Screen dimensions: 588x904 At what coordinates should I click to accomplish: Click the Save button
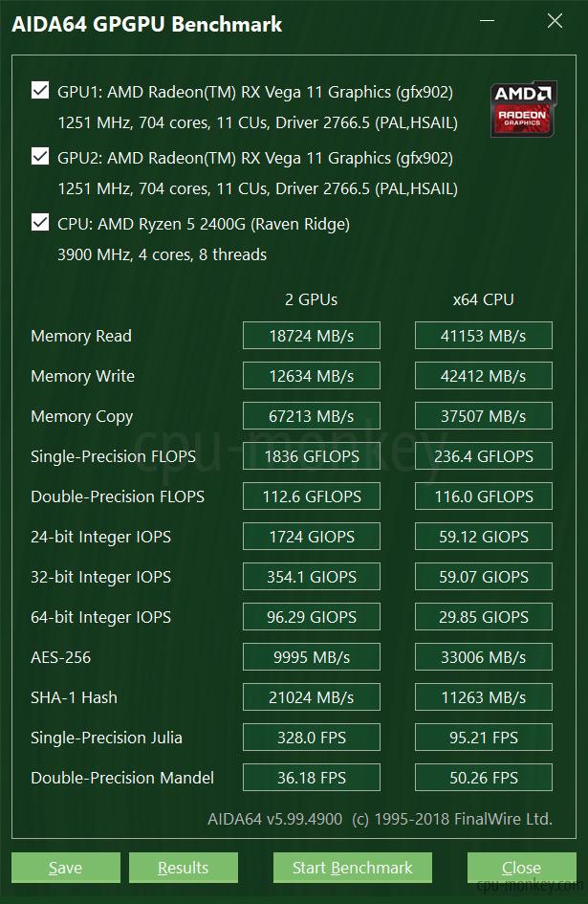(66, 867)
